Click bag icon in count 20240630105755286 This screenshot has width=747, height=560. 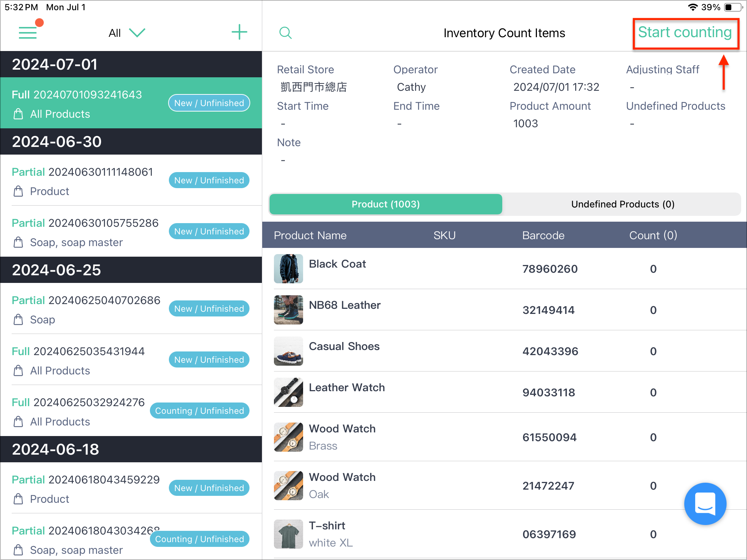pos(18,242)
